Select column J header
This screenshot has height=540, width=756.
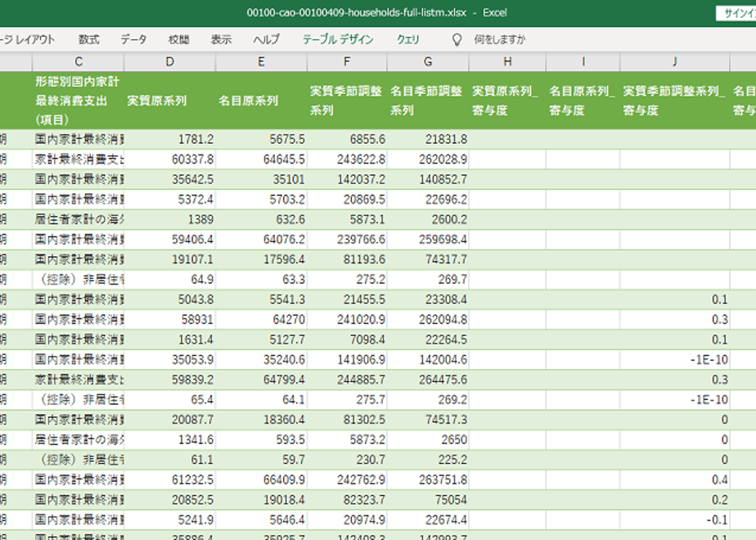pyautogui.click(x=674, y=61)
